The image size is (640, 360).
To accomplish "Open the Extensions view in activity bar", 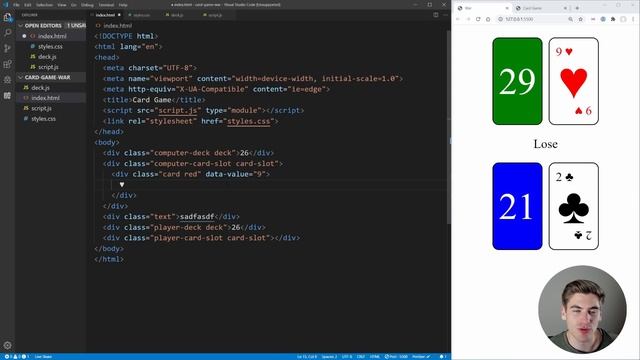I will (7, 64).
